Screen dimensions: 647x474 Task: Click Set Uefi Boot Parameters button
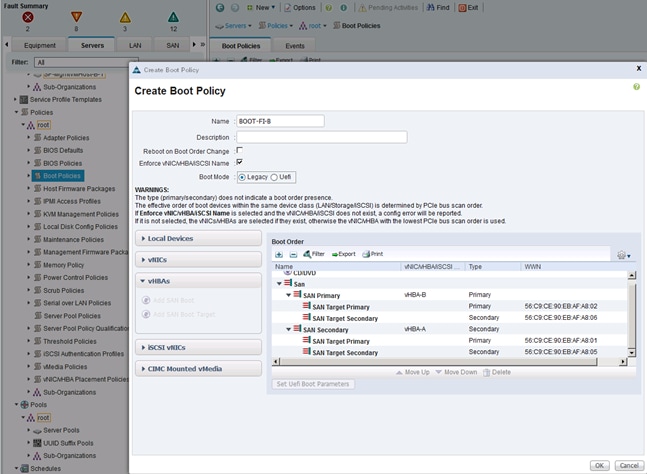coord(313,384)
